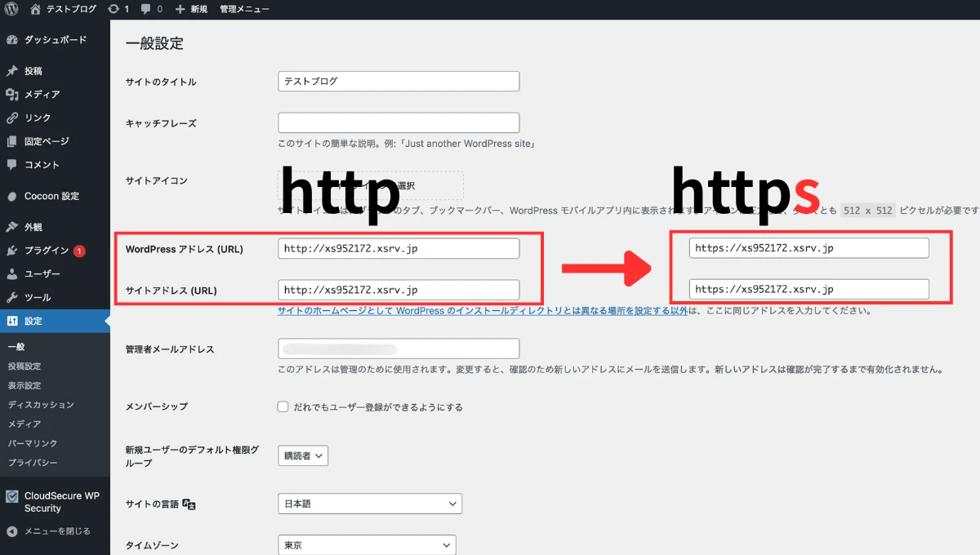The height and width of the screenshot is (555, 980).
Task: Open CloudSecure WP Security in sidebar
Action: 62,502
